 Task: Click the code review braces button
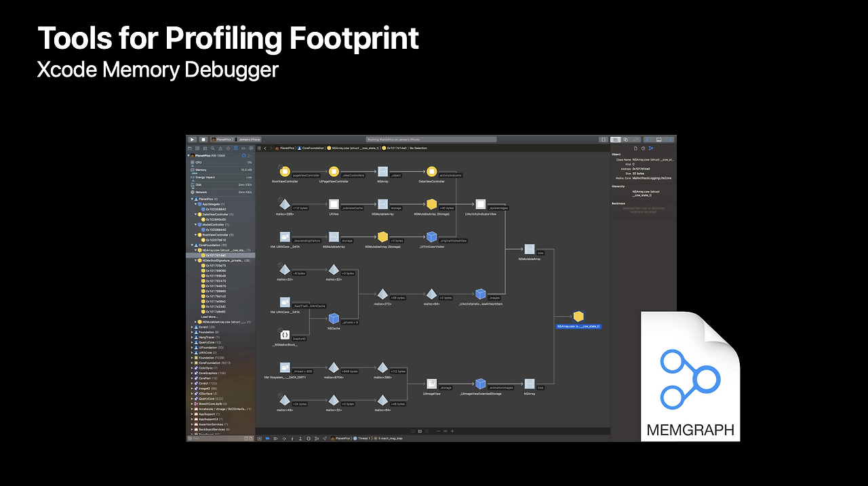tap(604, 140)
